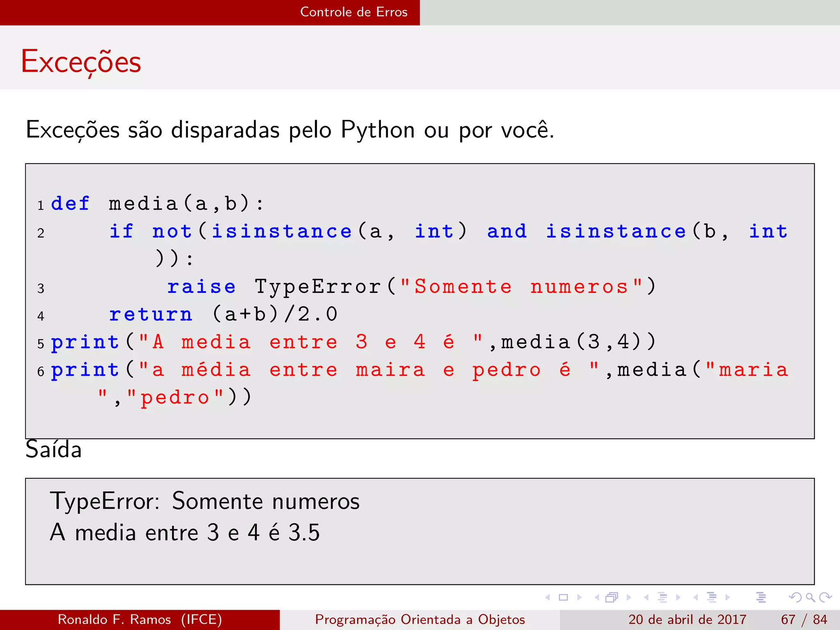The image size is (840, 630).
Task: Click the go back curved arrow
Action: pos(795,597)
